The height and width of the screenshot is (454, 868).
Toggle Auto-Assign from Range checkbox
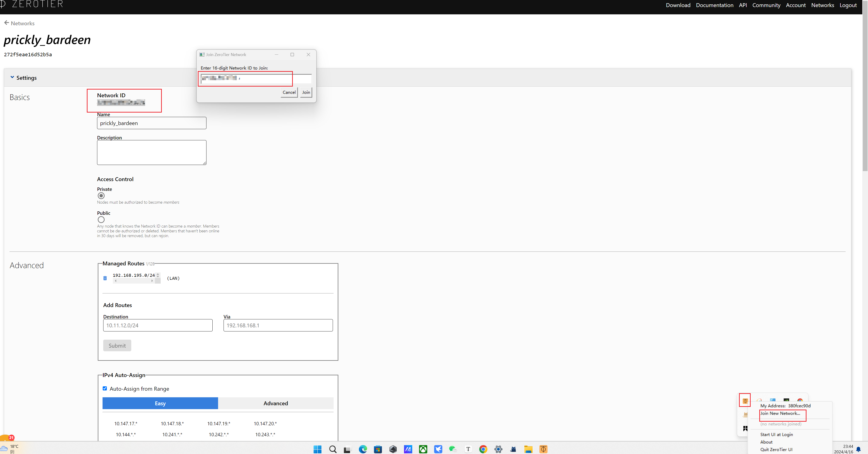click(x=105, y=388)
